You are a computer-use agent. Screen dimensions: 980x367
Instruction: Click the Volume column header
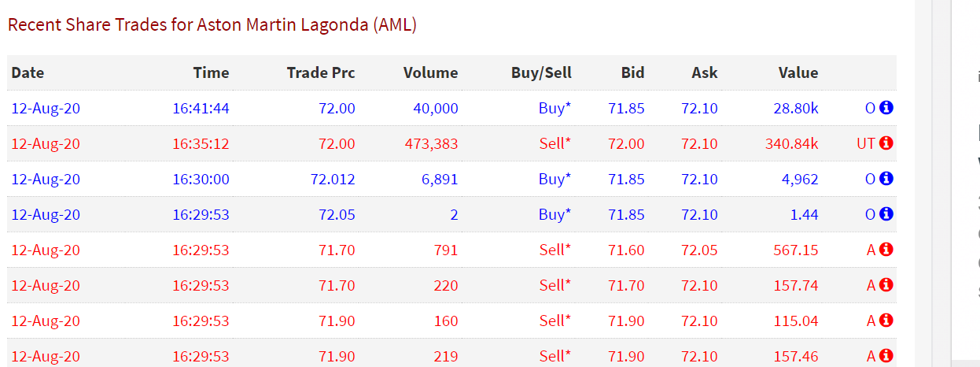430,72
